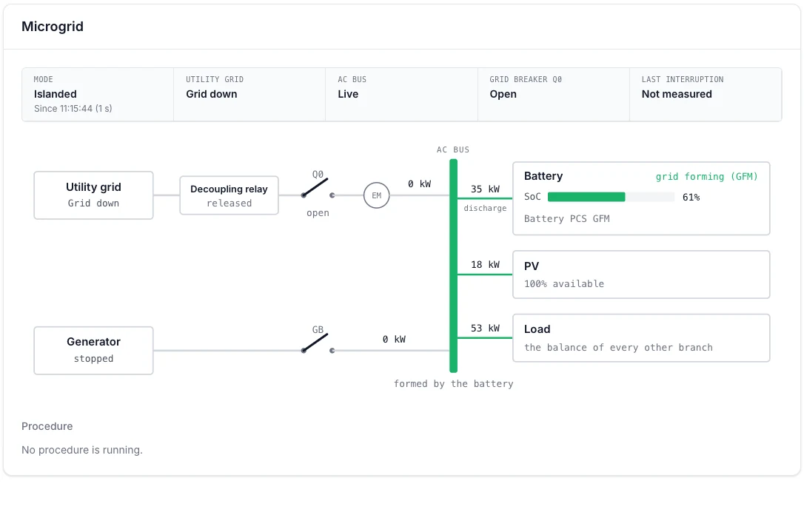Screen dimensions: 804x532
Task: Click the Grid Breaker Q0 Open tile
Action: [553, 94]
